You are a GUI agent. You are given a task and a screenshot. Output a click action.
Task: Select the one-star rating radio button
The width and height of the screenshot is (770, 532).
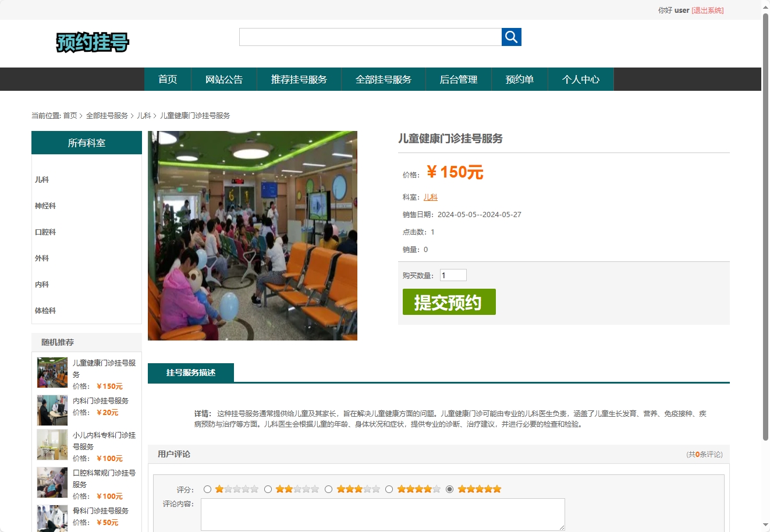[207, 490]
